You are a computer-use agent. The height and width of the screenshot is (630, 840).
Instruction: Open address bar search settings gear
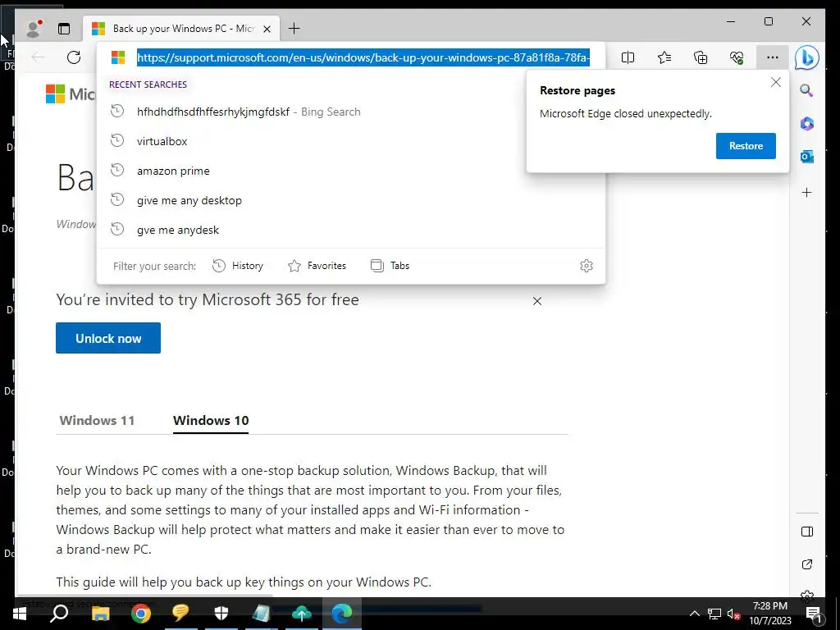(x=587, y=266)
